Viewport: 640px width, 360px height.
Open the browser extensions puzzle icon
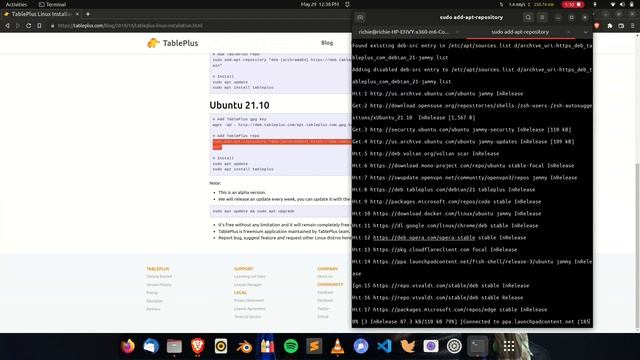(x=610, y=26)
